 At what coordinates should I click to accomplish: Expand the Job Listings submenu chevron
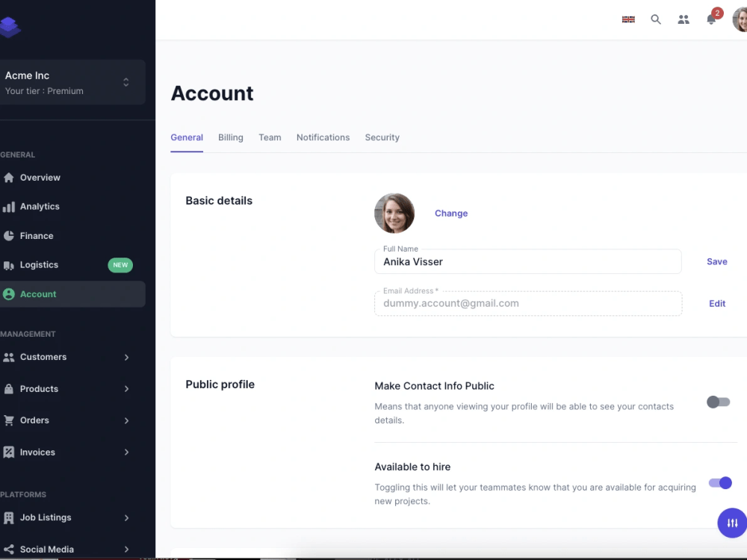click(126, 517)
